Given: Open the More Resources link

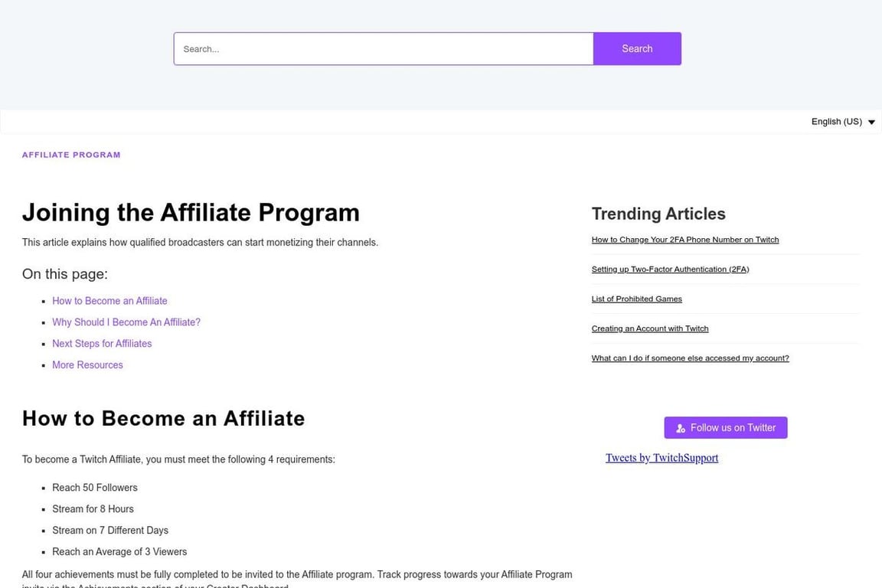Looking at the screenshot, I should pyautogui.click(x=87, y=365).
